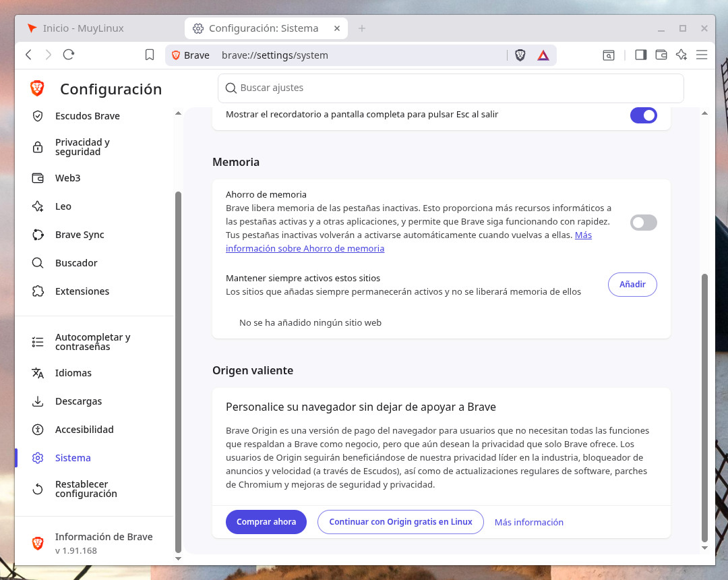This screenshot has height=580, width=728.
Task: Click the padlock icon for Privacidad y seguridad
Action: tap(38, 147)
